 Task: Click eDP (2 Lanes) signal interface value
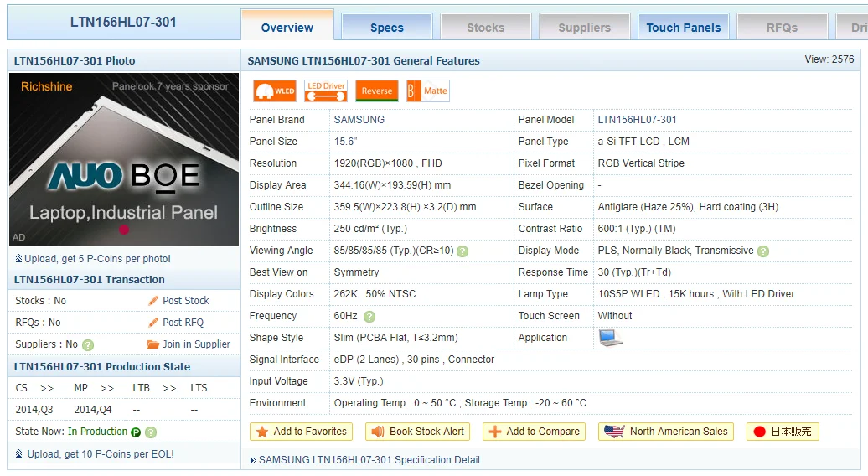414,360
